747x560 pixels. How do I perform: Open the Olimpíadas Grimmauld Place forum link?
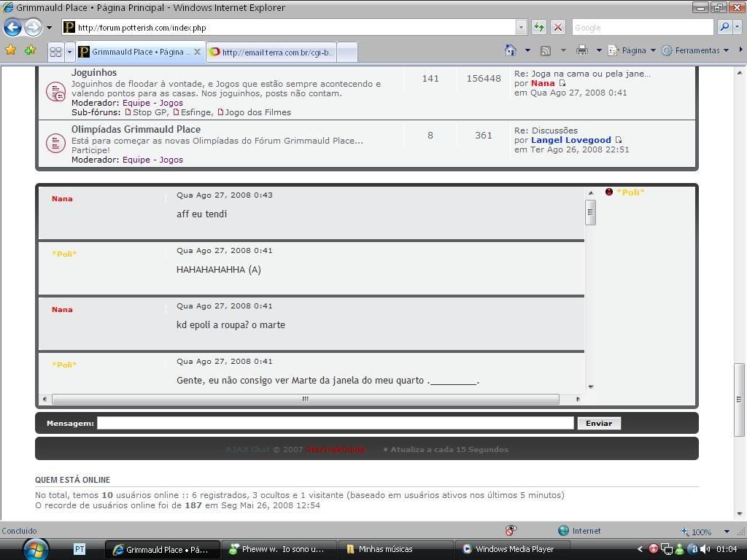click(x=136, y=129)
